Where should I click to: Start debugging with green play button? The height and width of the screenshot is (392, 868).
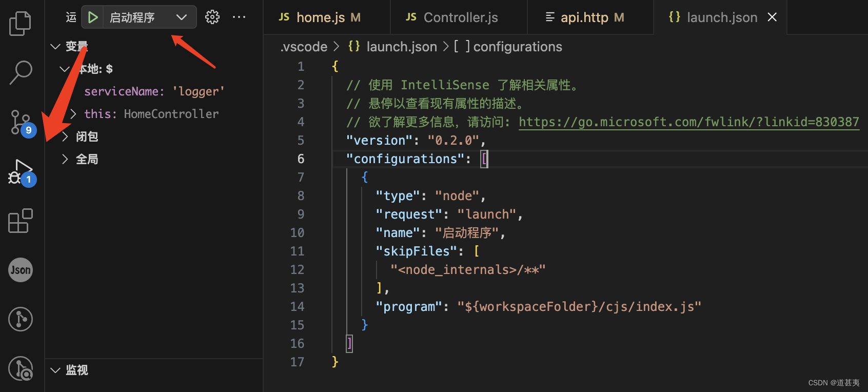coord(93,17)
